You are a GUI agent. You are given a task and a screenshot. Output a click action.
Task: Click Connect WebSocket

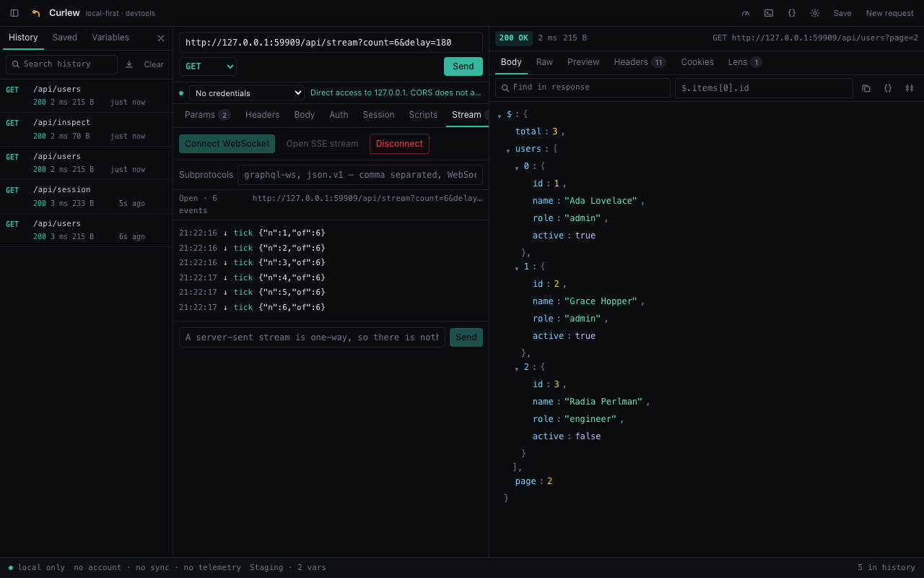pyautogui.click(x=227, y=144)
